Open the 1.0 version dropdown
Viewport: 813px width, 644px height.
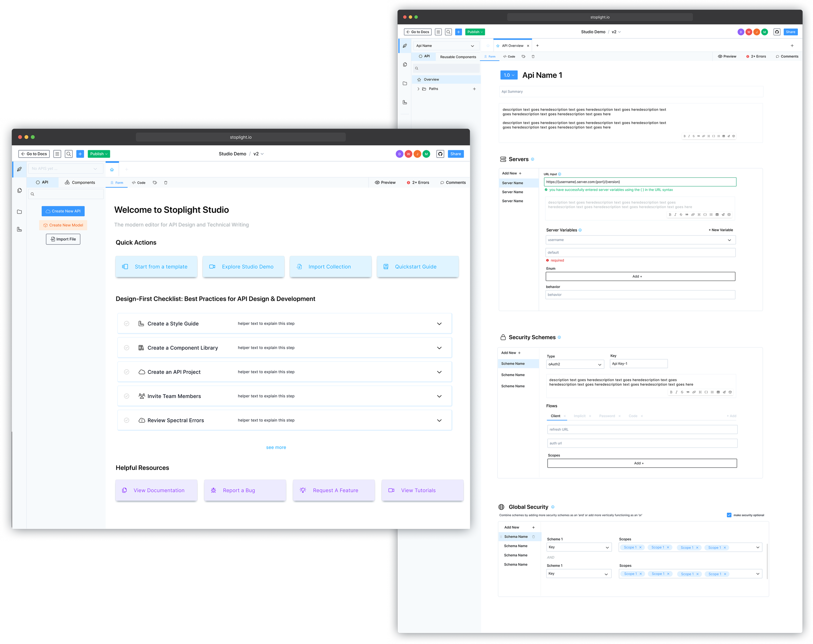(509, 75)
